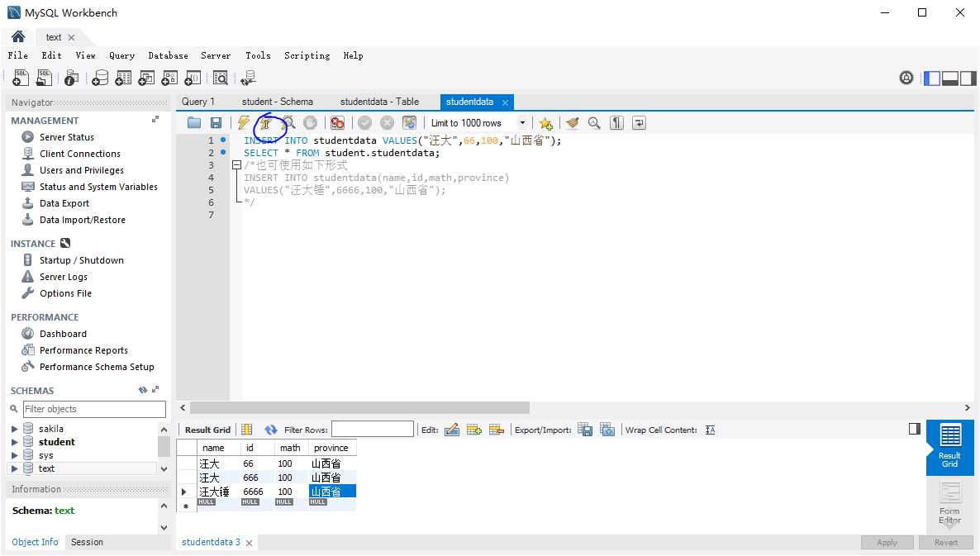The width and height of the screenshot is (980, 556).
Task: Switch to student - Schema tab
Action: tap(278, 102)
